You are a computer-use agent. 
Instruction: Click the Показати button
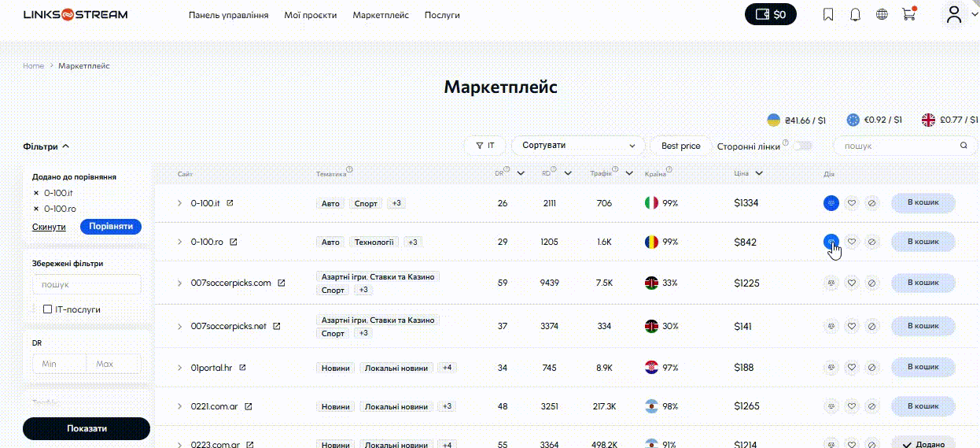point(87,428)
